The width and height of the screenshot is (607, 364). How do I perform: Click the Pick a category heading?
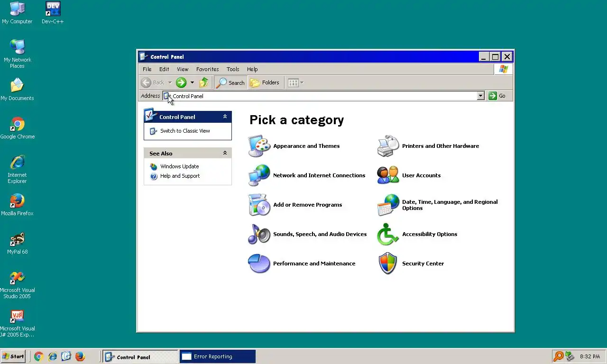[x=297, y=120]
